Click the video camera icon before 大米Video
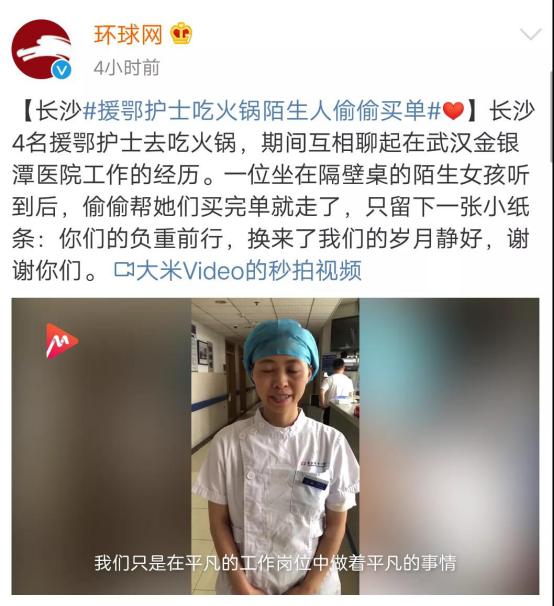 [124, 269]
